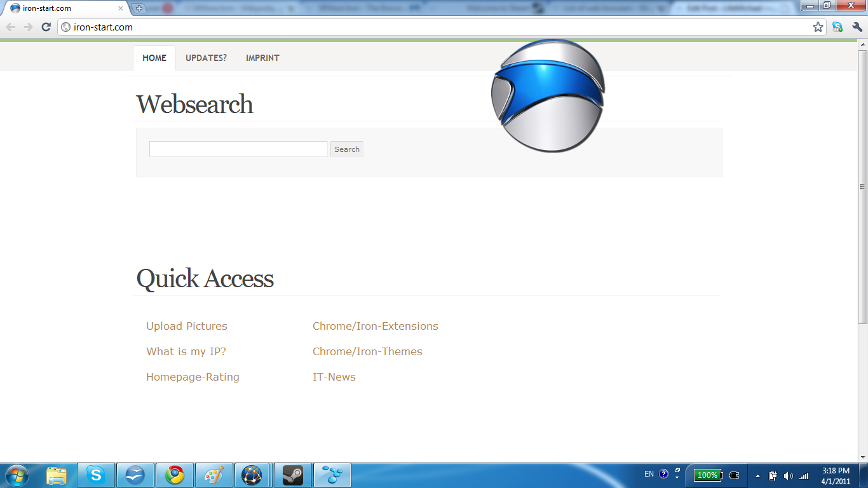Open the wrench settings menu

coord(857,27)
